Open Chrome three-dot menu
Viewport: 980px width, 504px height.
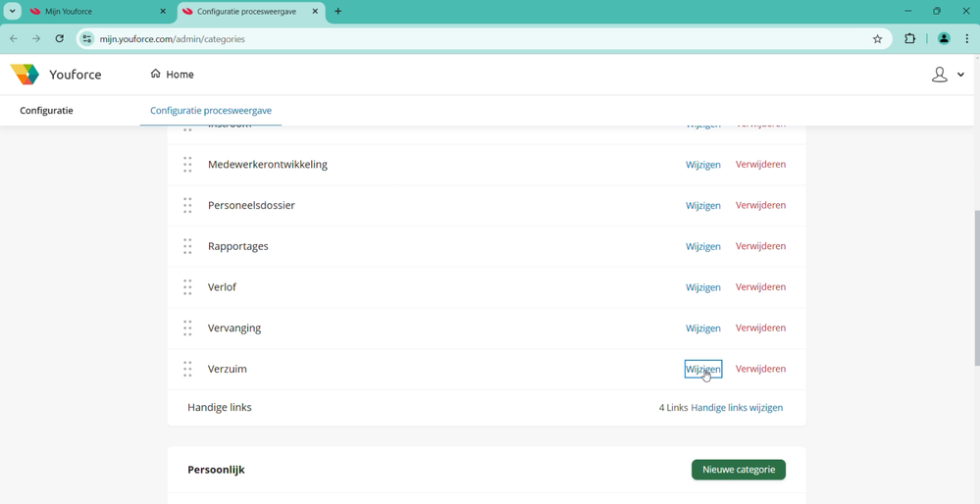pos(966,38)
